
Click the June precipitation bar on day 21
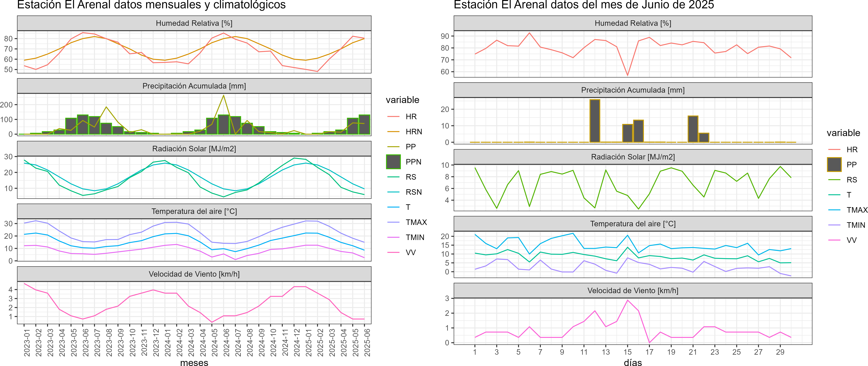[x=693, y=129]
